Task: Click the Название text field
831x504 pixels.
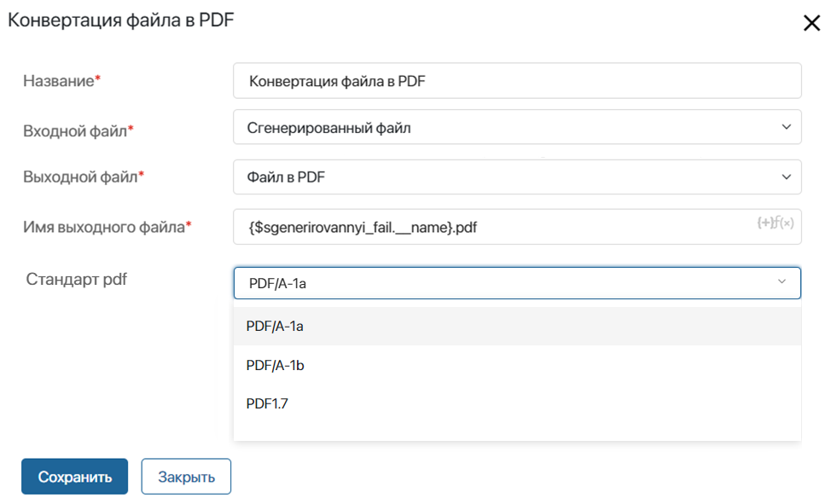Action: pos(517,80)
